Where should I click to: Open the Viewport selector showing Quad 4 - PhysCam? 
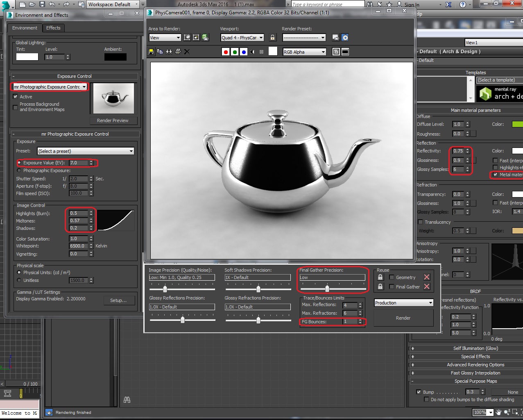pyautogui.click(x=261, y=37)
